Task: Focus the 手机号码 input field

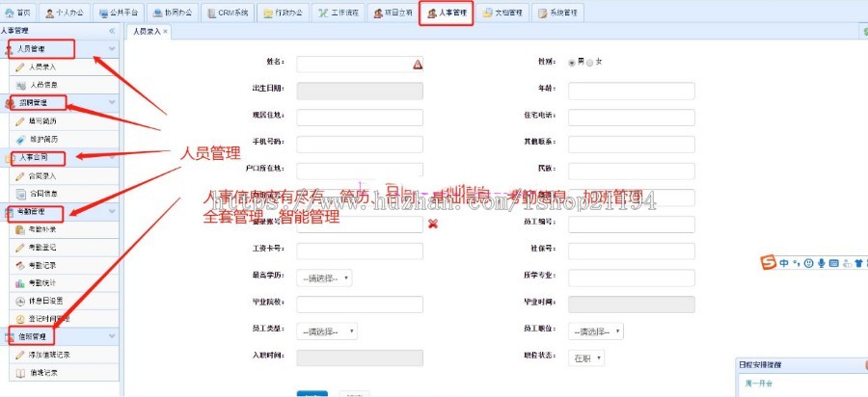Action: click(x=360, y=145)
